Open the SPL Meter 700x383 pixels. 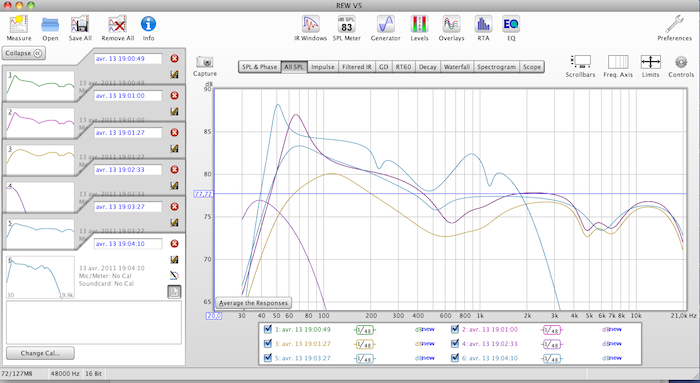(x=346, y=24)
